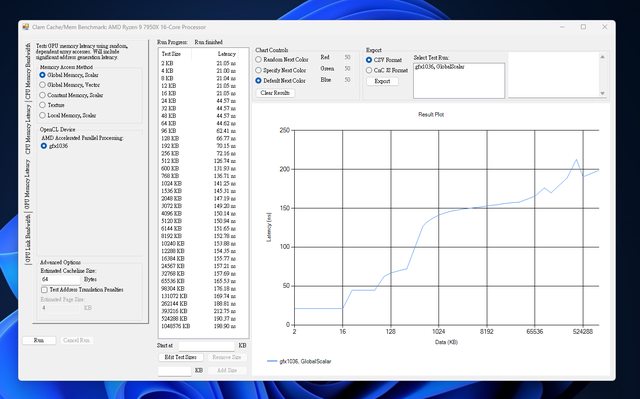The image size is (640, 399).
Task: Click the Run button
Action: (x=39, y=340)
